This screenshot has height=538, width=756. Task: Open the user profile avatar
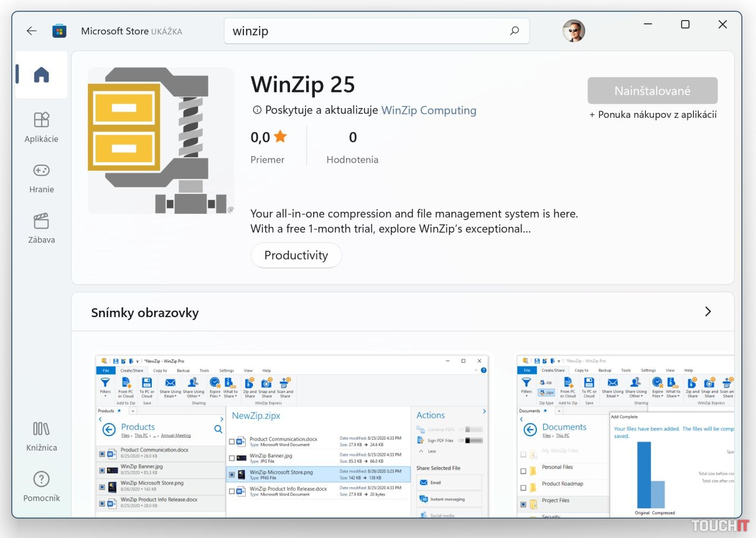point(573,31)
